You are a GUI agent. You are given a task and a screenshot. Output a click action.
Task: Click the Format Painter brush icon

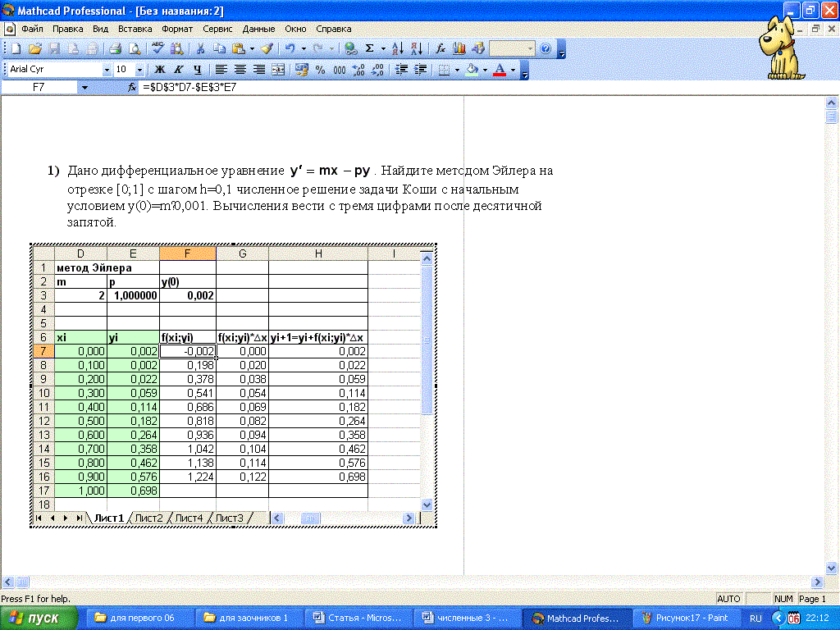coord(269,49)
